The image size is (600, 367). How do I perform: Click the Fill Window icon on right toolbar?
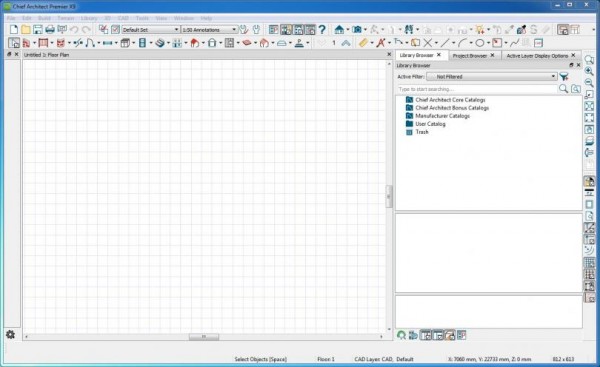[x=589, y=118]
